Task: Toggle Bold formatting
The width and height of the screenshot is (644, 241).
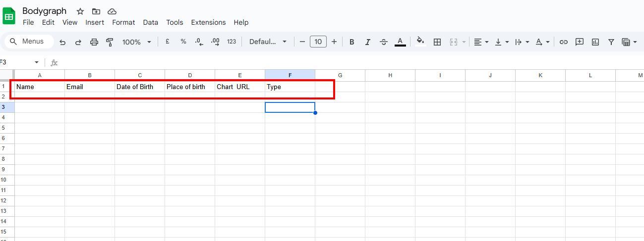Action: click(x=351, y=42)
